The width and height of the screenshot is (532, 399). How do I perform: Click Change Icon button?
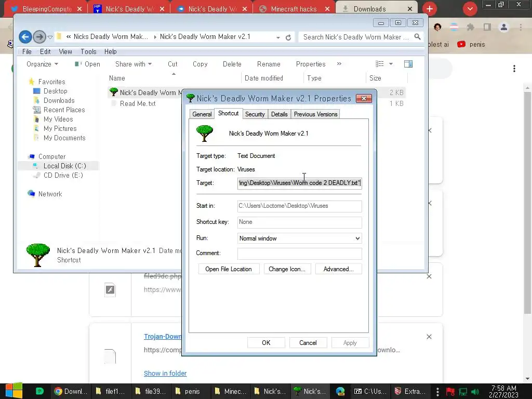click(287, 269)
